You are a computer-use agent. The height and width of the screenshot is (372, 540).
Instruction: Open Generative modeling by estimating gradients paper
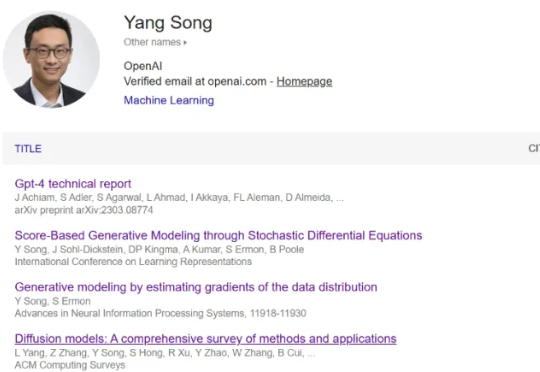196,287
